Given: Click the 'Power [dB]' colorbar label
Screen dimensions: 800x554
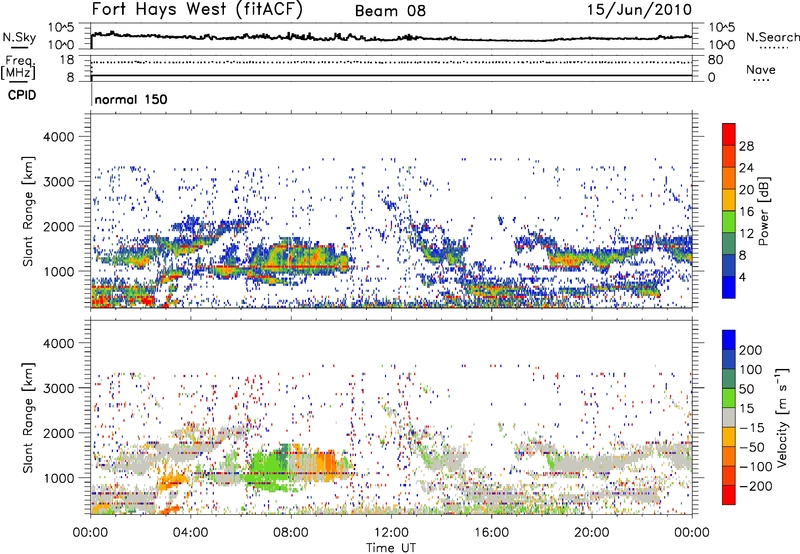Looking at the screenshot, I should 763,211.
